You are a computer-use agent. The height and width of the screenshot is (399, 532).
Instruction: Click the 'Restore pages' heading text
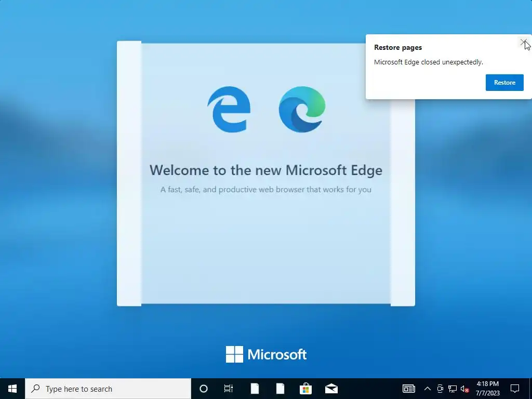coord(397,47)
